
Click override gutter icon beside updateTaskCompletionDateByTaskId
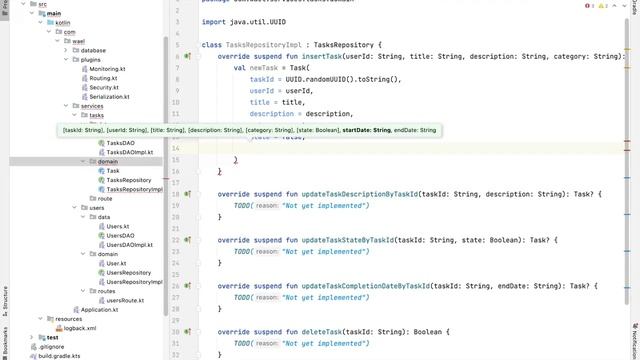(187, 286)
